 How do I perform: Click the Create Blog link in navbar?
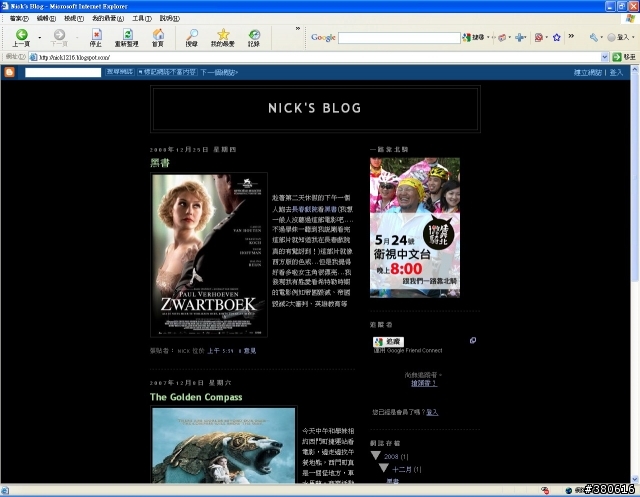[x=587, y=73]
